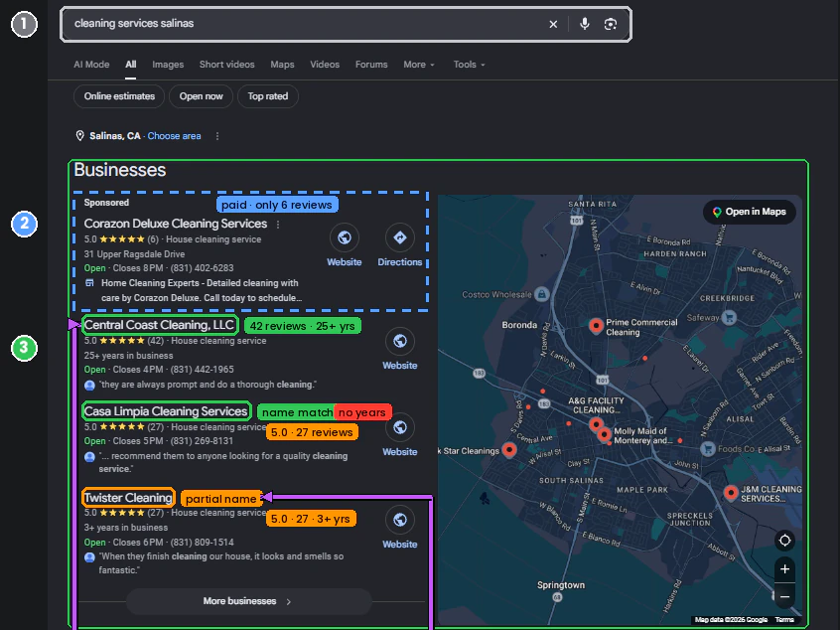
Task: Get directions to Corazon Deluxe Cleaning Services
Action: [x=399, y=237]
